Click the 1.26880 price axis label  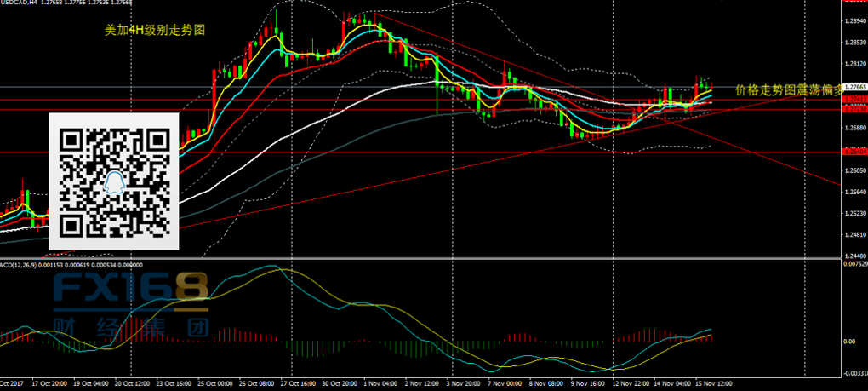(x=854, y=129)
